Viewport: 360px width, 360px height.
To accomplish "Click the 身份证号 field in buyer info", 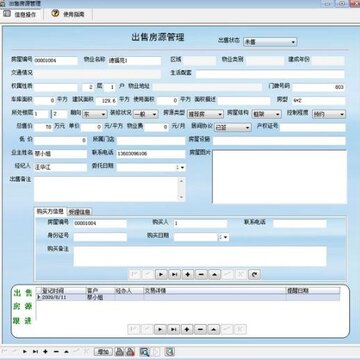I will point(100,237).
